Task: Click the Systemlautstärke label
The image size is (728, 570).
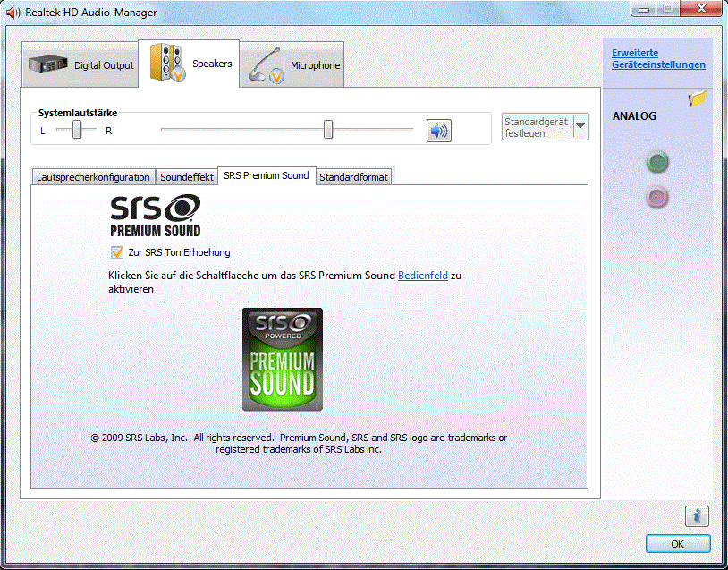Action: pos(78,113)
